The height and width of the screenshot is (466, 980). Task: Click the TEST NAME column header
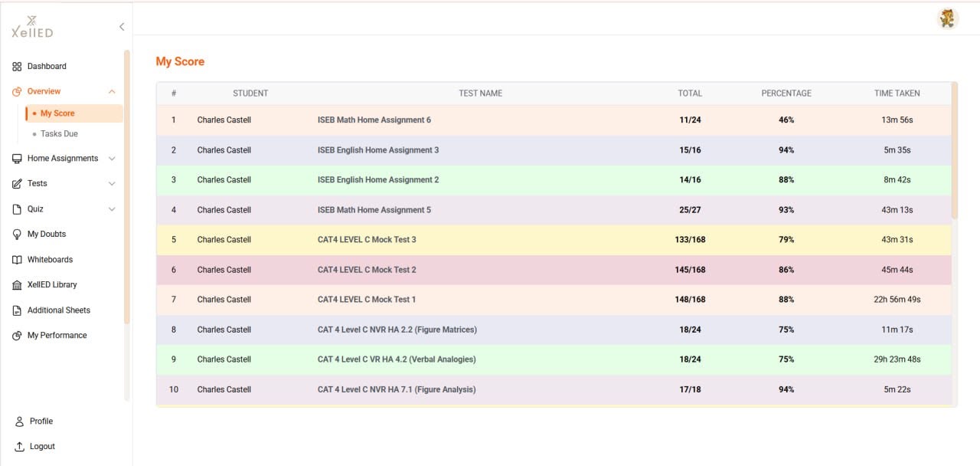pos(481,94)
